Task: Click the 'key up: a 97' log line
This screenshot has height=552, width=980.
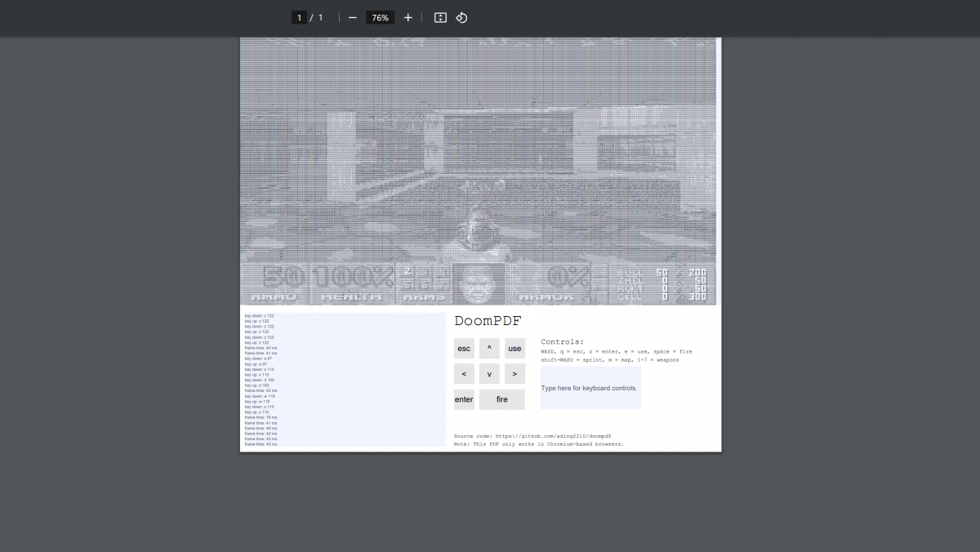Action: pos(257,364)
